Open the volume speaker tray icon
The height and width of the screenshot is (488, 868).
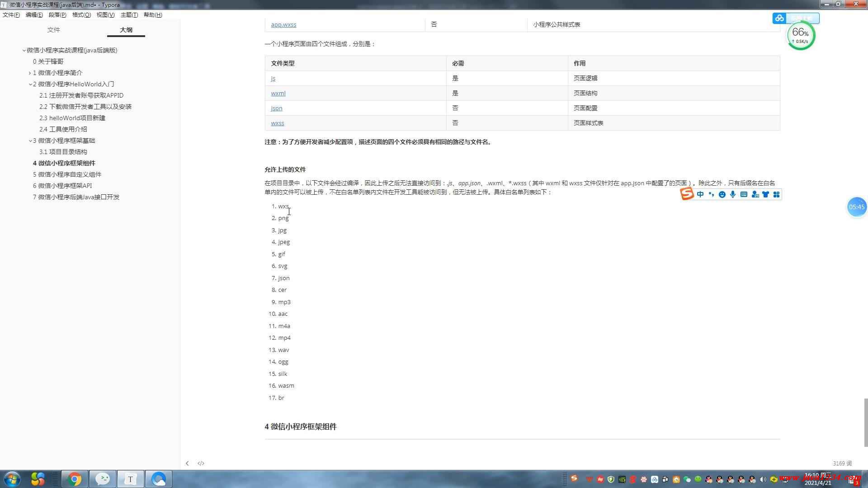pyautogui.click(x=763, y=479)
